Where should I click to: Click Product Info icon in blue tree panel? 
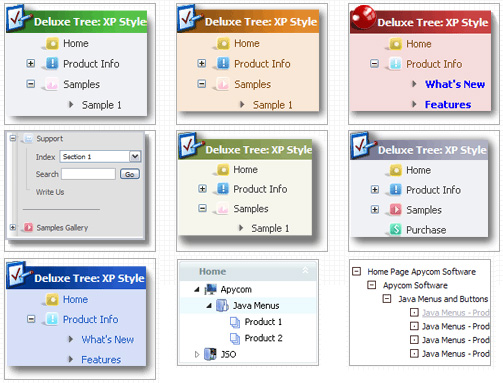point(52,319)
